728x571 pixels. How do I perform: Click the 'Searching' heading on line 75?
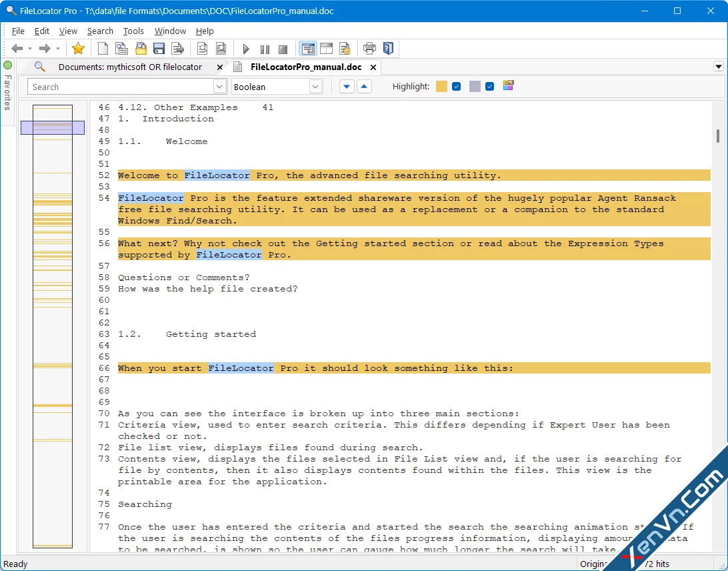pos(145,504)
